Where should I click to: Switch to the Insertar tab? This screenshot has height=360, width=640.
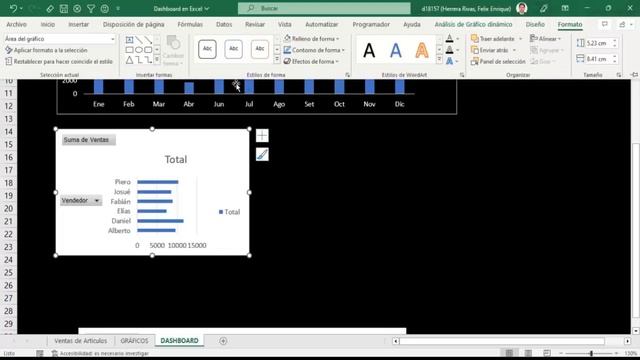tap(79, 24)
